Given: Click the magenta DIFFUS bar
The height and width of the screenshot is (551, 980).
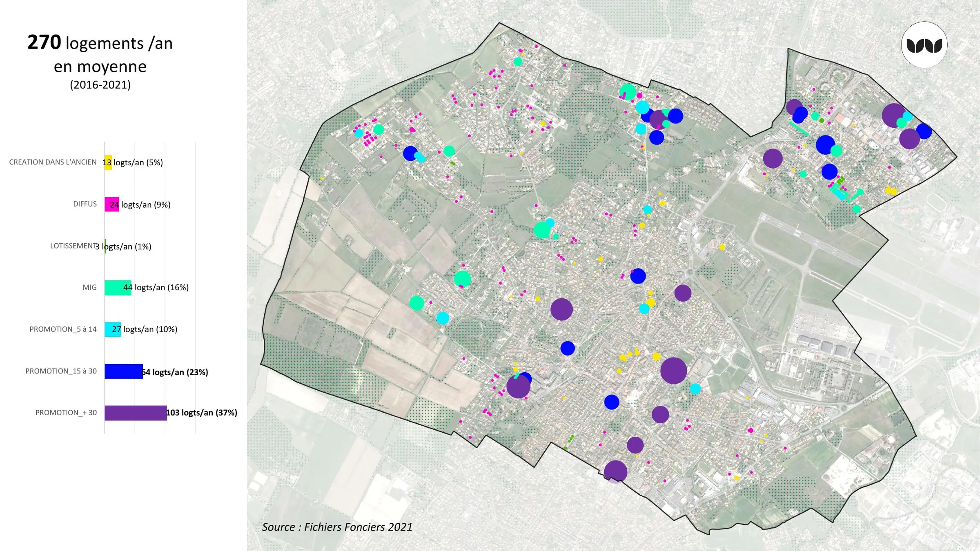Looking at the screenshot, I should point(112,204).
